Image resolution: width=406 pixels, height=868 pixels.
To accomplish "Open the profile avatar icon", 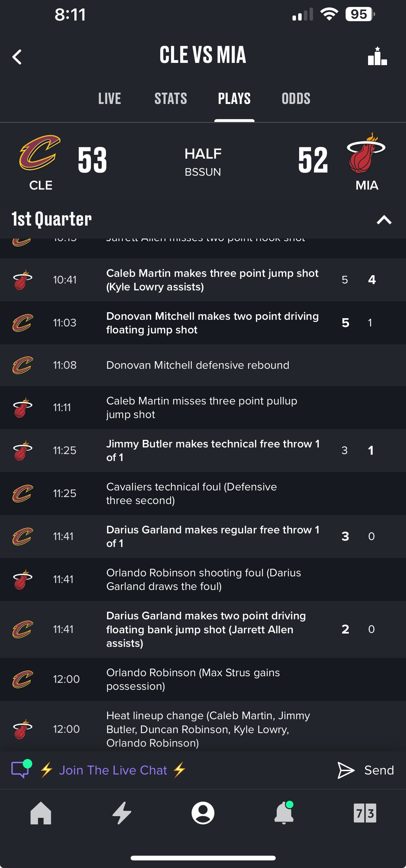I will coord(203,813).
